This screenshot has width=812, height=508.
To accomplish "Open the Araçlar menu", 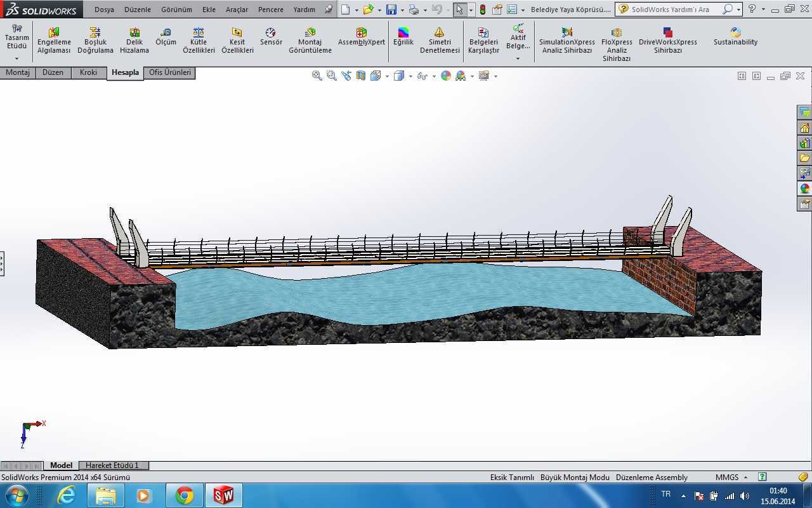I will coord(237,10).
